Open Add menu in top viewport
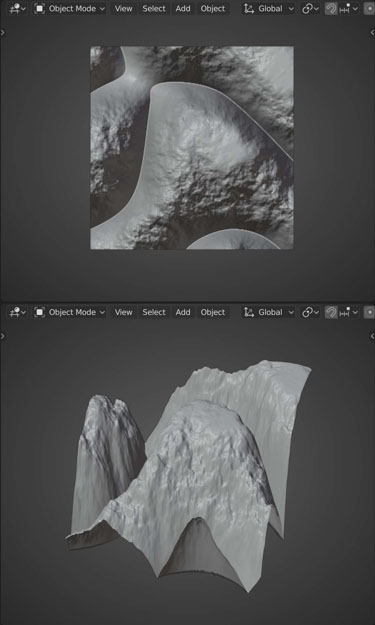 (183, 8)
